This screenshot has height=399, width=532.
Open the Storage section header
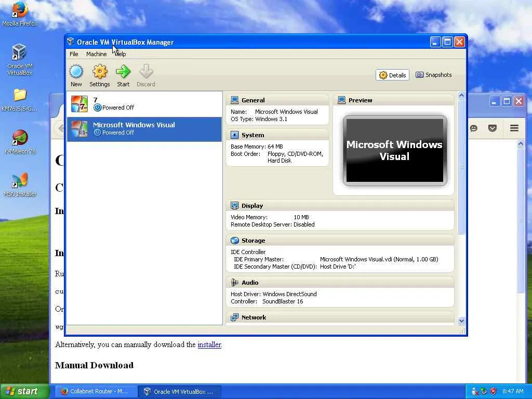pos(340,241)
